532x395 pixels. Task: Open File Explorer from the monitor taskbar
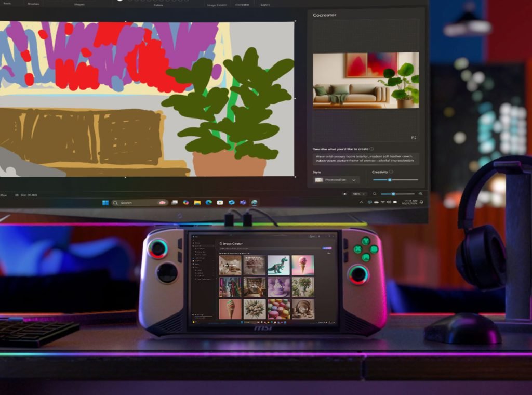click(x=197, y=203)
